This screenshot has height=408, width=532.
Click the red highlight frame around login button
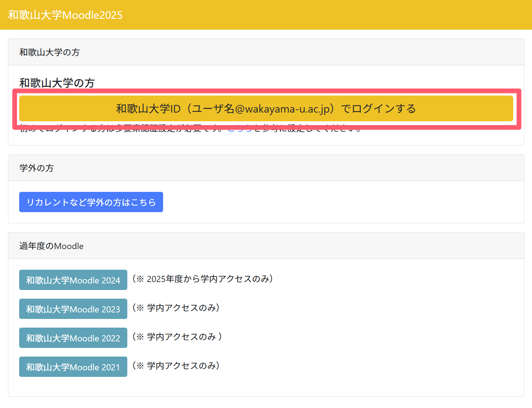tap(267, 91)
